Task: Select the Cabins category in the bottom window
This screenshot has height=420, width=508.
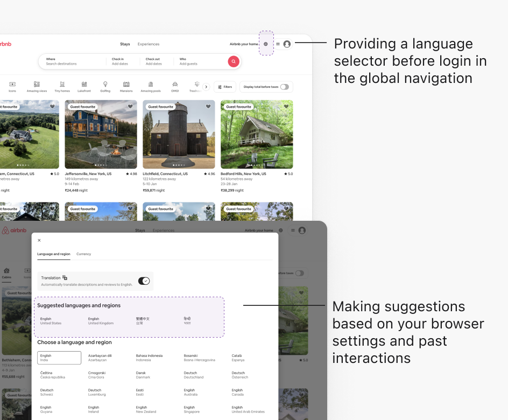Action: click(x=6, y=274)
